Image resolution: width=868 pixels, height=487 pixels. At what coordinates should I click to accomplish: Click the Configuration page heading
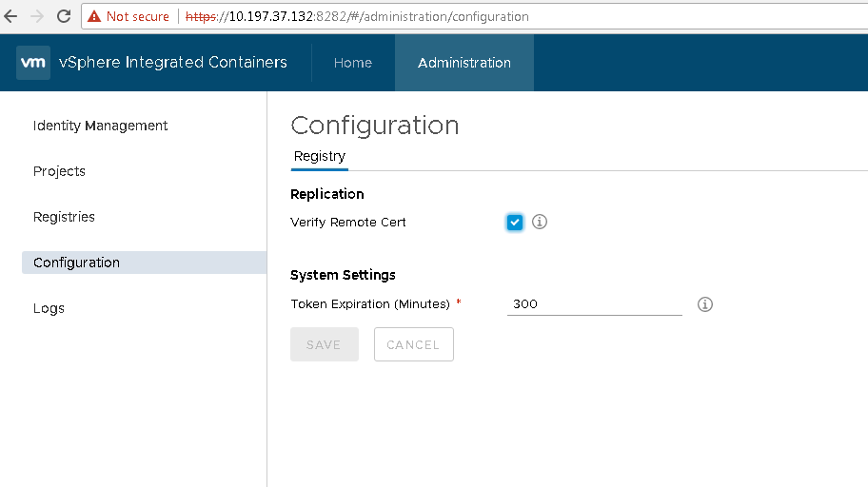(x=375, y=126)
